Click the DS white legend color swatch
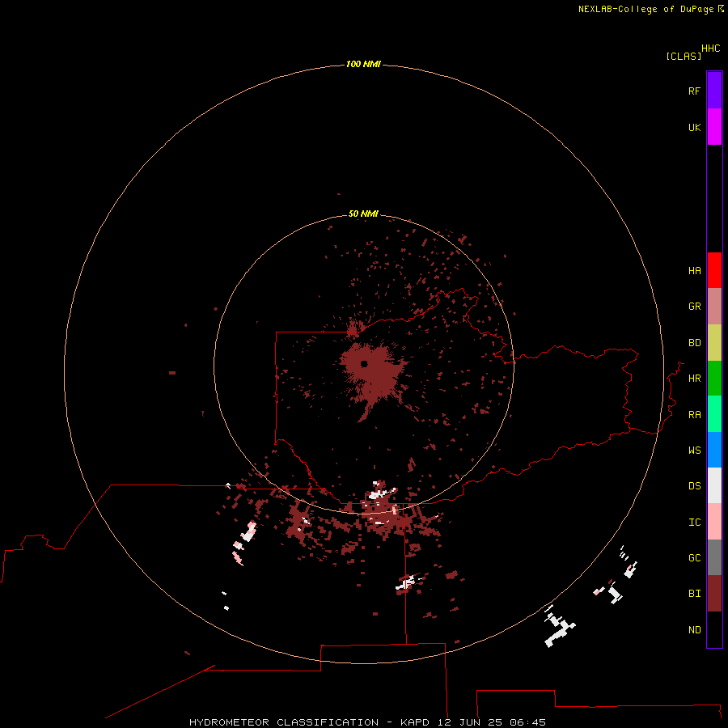The image size is (728, 728). (714, 485)
